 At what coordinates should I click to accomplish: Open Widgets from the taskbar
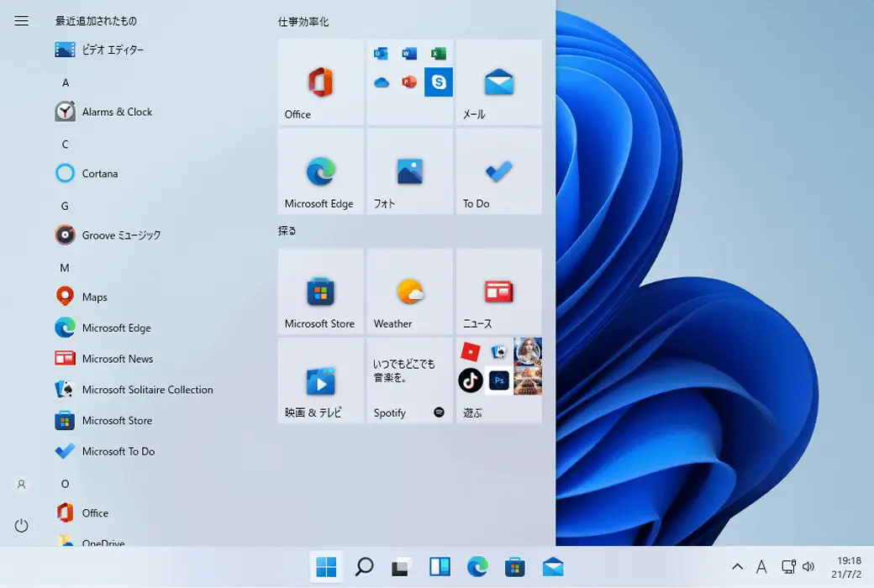pyautogui.click(x=440, y=567)
